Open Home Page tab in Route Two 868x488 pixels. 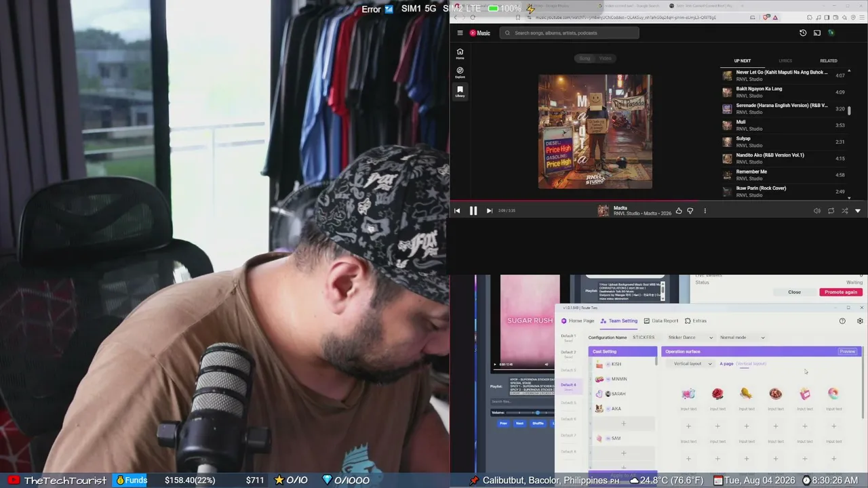(578, 321)
